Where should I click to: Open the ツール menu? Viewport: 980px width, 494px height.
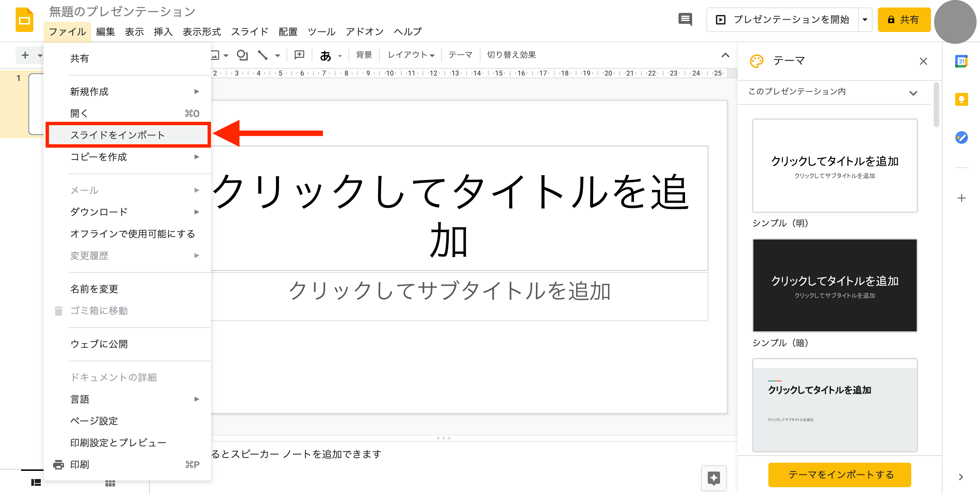tap(322, 32)
